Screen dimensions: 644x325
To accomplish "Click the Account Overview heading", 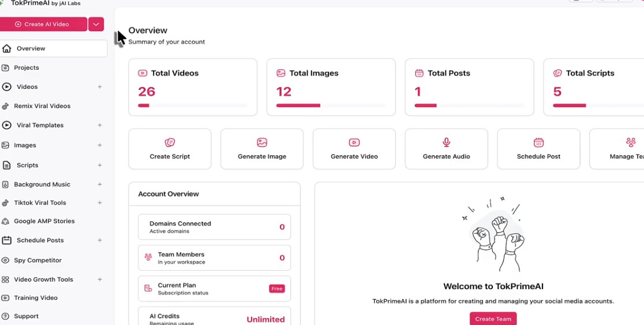I will click(x=169, y=194).
